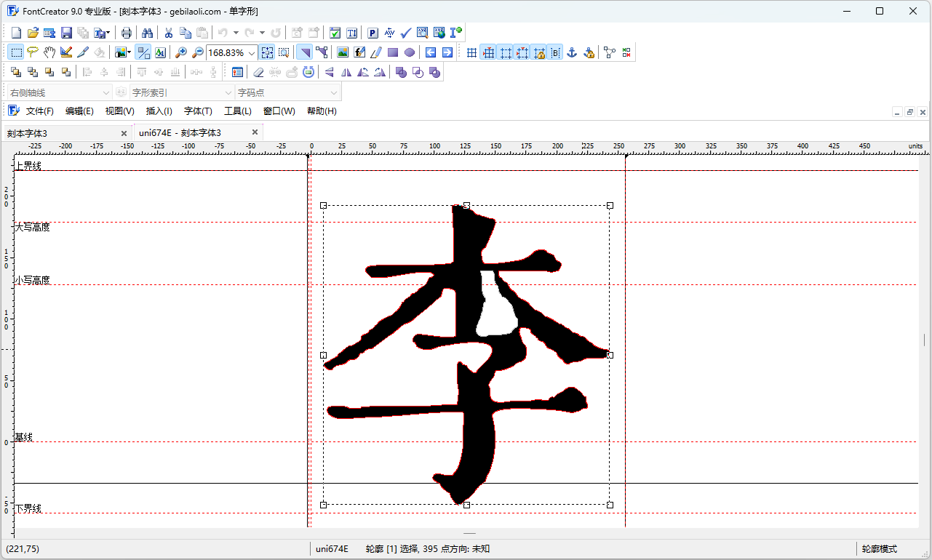This screenshot has width=932, height=560.
Task: Open the 文件(F) menu
Action: coord(40,111)
